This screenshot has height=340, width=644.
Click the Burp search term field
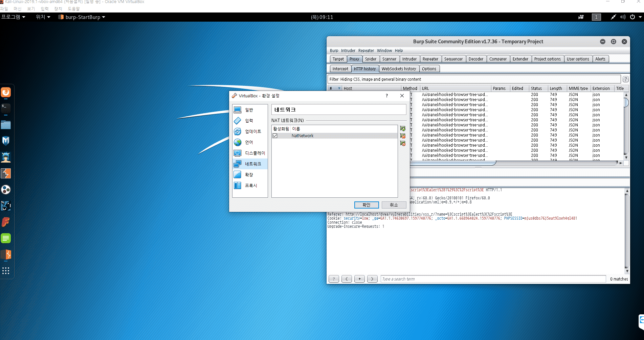click(493, 279)
